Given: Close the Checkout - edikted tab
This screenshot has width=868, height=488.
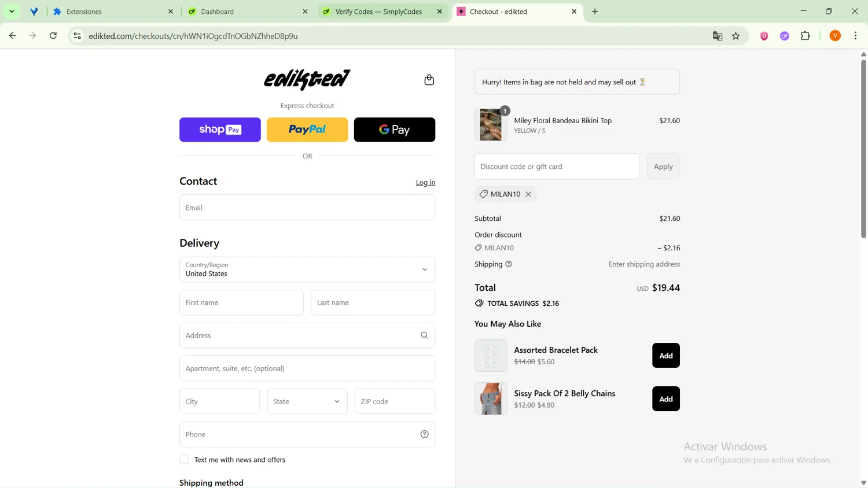Looking at the screenshot, I should [574, 12].
